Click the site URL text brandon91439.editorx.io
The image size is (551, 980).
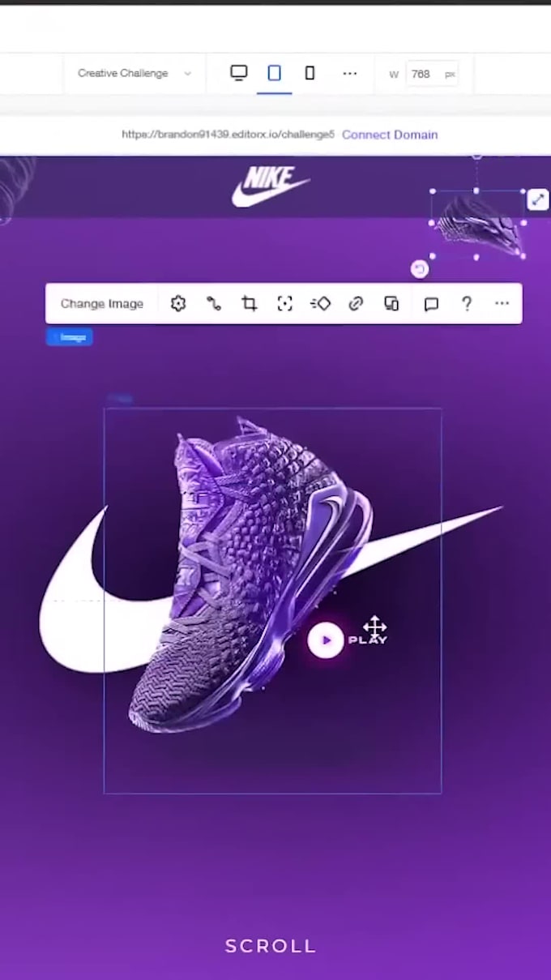[x=228, y=135]
